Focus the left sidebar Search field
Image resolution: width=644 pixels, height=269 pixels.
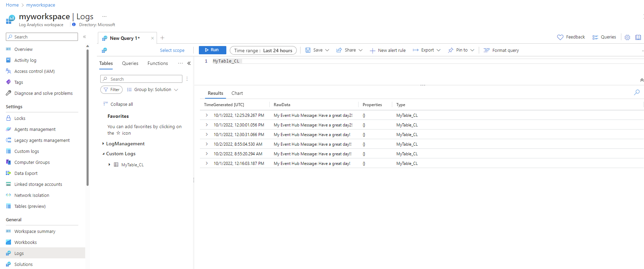[x=42, y=37]
